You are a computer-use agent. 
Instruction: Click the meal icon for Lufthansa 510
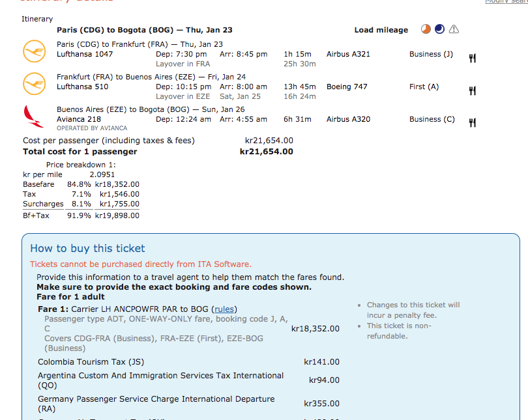coord(473,91)
